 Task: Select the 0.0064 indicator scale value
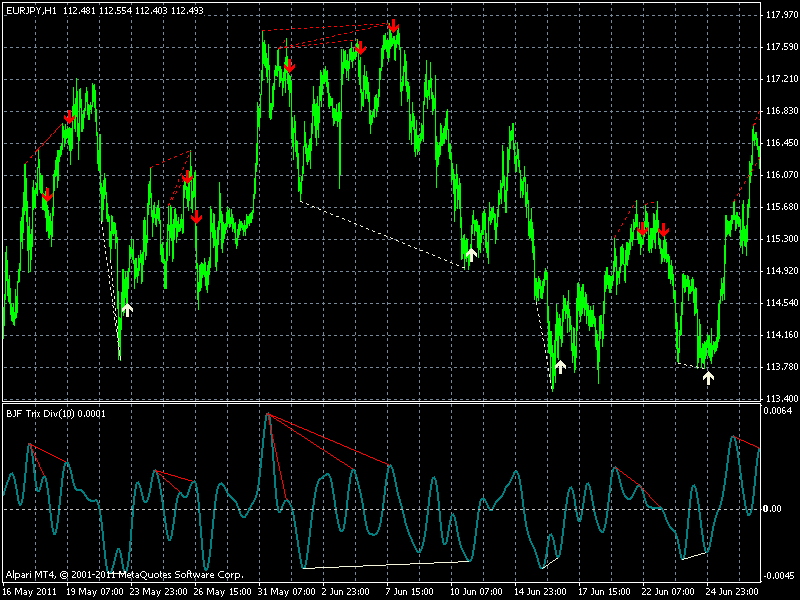pyautogui.click(x=779, y=411)
